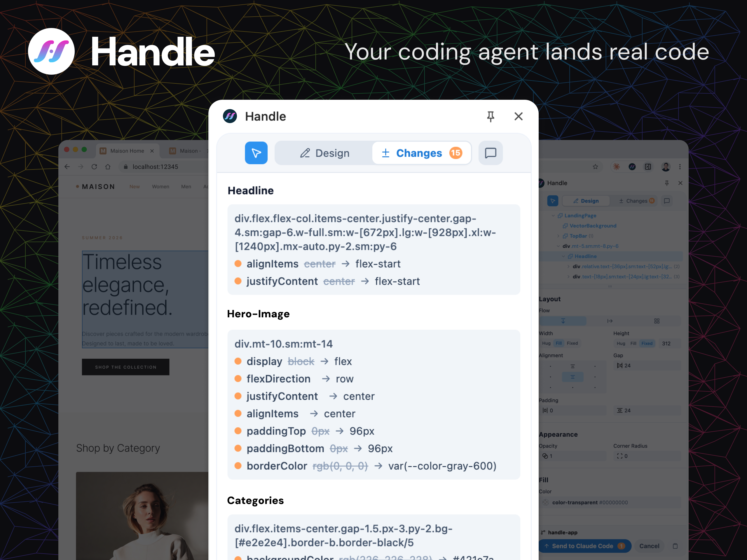Open Handle extension icon in browser toolbar

[632, 167]
